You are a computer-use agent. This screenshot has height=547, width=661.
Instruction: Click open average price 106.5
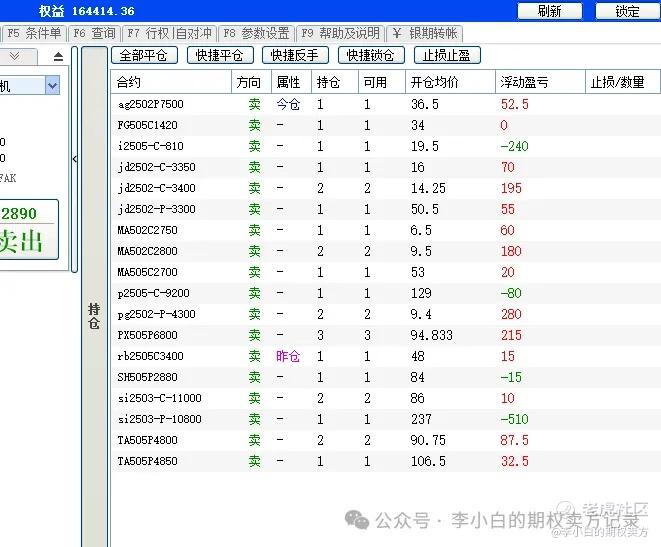pyautogui.click(x=428, y=461)
